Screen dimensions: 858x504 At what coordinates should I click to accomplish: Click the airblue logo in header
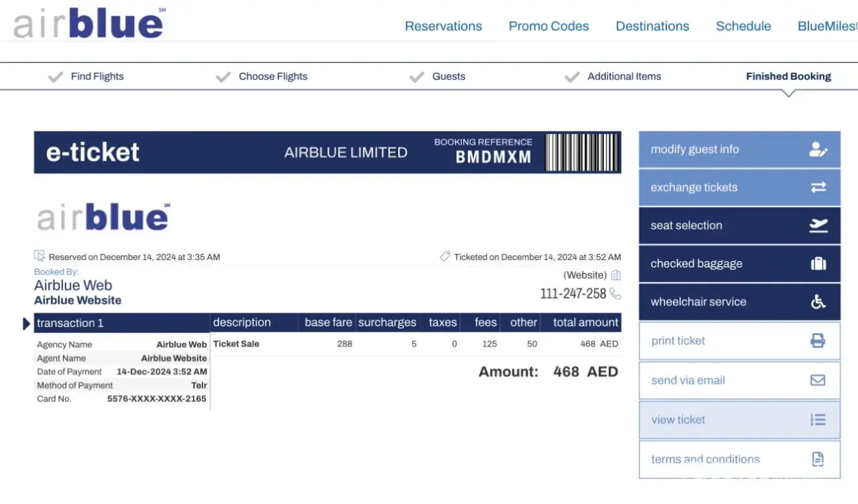88,23
